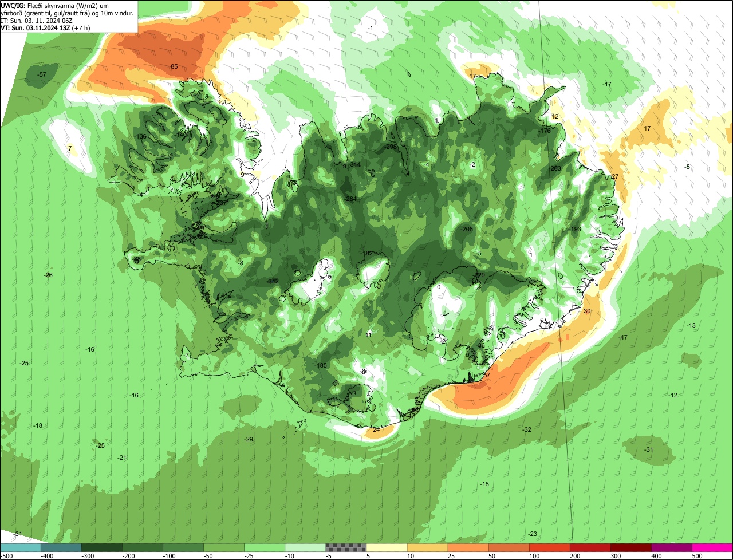
Task: Select the flux value '-23' on the map
Action: (x=533, y=534)
